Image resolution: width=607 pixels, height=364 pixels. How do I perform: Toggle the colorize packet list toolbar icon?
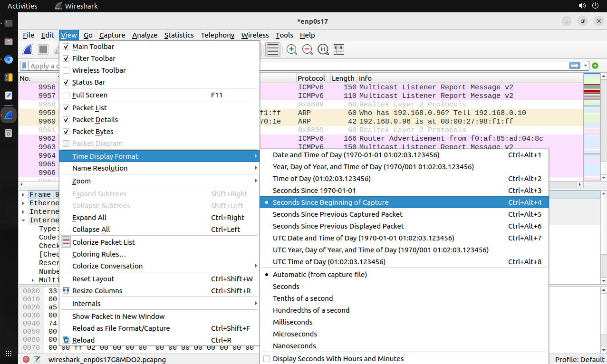coord(272,49)
